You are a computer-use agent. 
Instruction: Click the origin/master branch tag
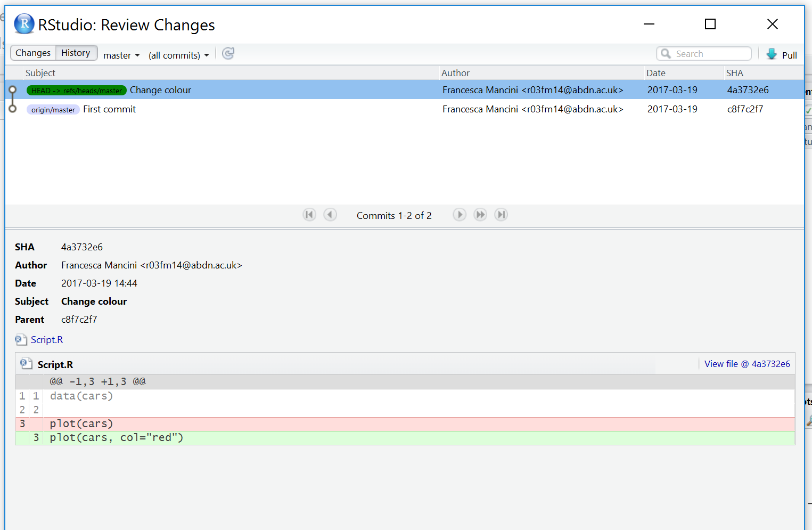coord(53,109)
